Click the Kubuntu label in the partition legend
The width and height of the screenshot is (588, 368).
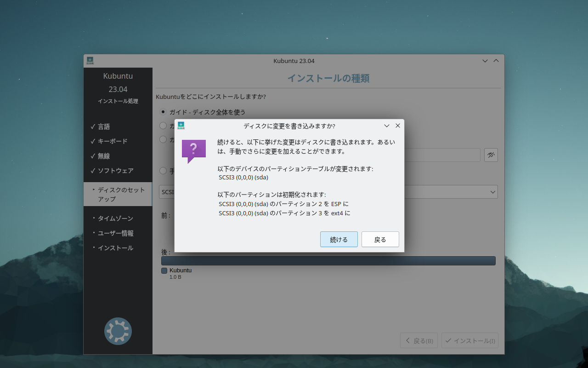pyautogui.click(x=181, y=270)
